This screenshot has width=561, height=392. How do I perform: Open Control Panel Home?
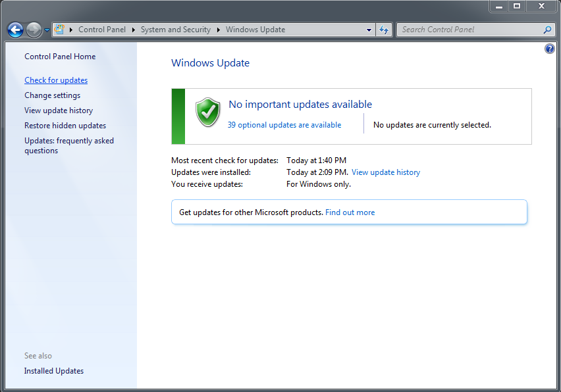[x=60, y=57]
